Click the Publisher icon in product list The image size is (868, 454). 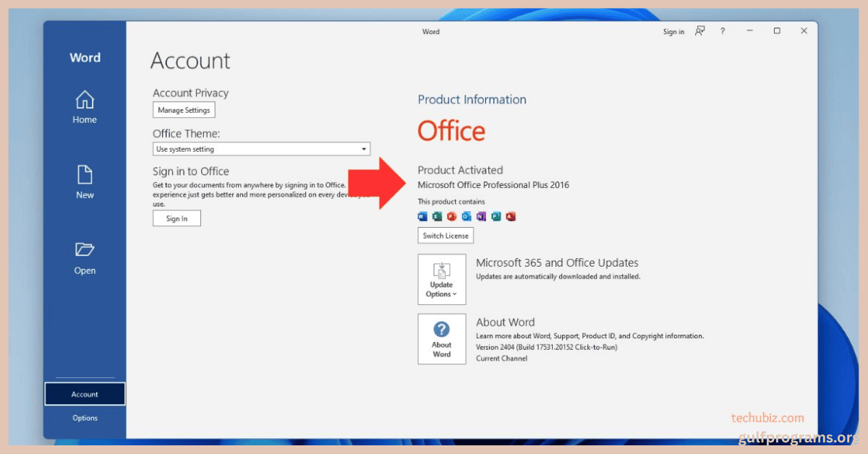pos(496,216)
